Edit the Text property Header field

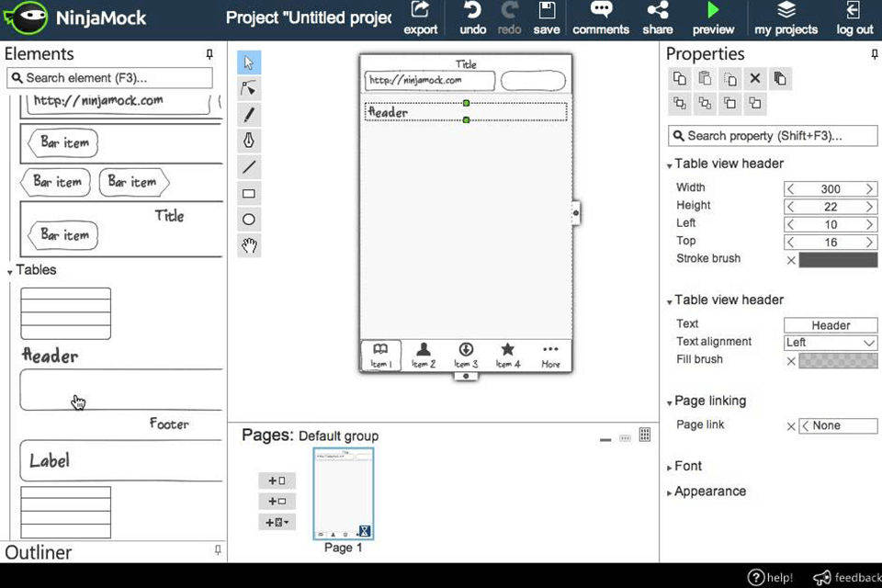coord(831,325)
